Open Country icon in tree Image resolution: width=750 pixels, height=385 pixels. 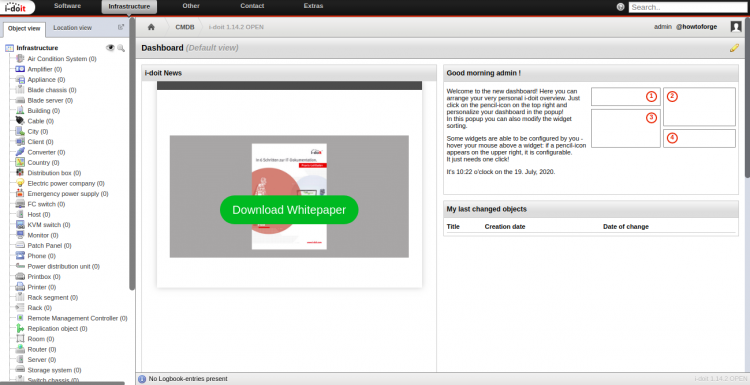pyautogui.click(x=20, y=163)
